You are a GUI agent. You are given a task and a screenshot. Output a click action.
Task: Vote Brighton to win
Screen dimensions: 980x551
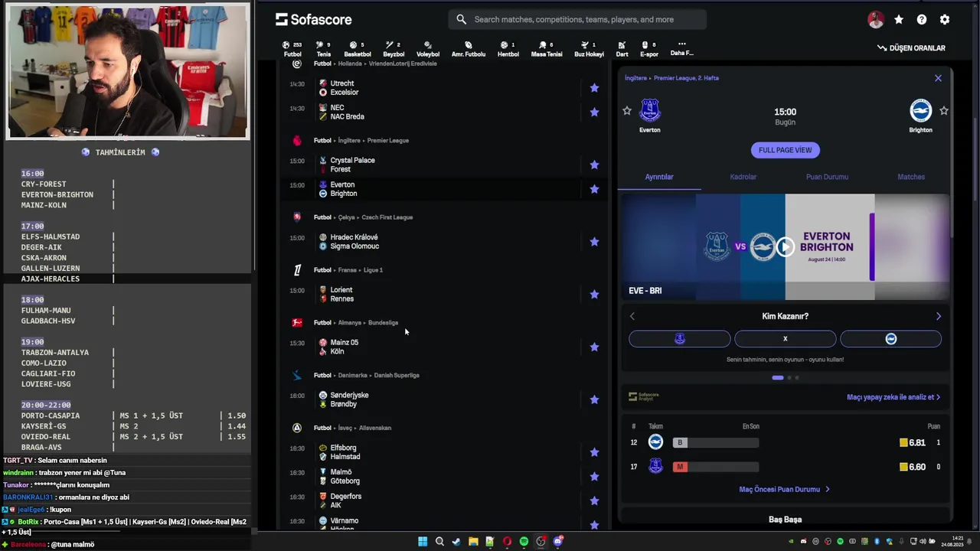(890, 339)
